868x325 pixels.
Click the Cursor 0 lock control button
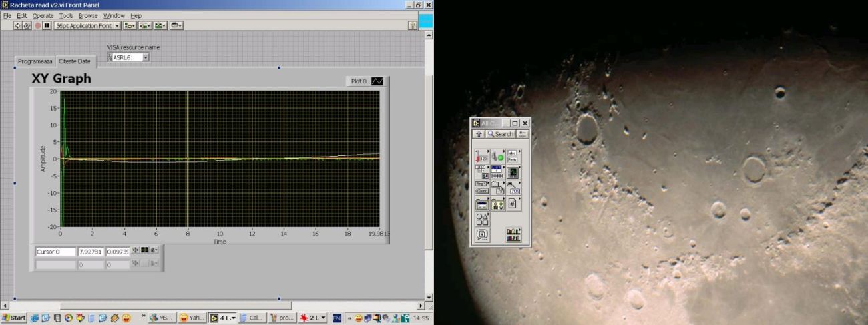pos(154,251)
